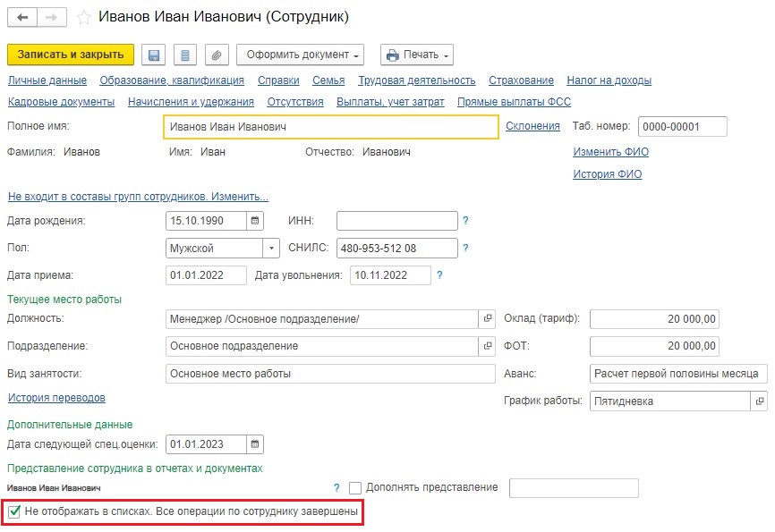Viewport: 775px width, 532px height.
Task: Show help for Дополнять представление
Action: [336, 488]
